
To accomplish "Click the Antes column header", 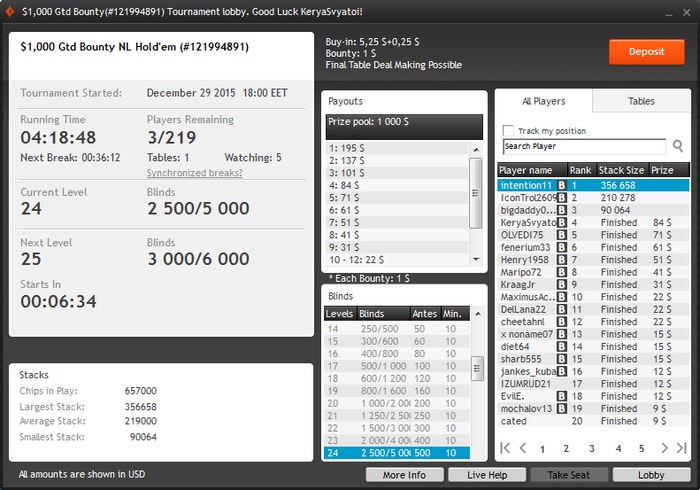I will (x=425, y=314).
